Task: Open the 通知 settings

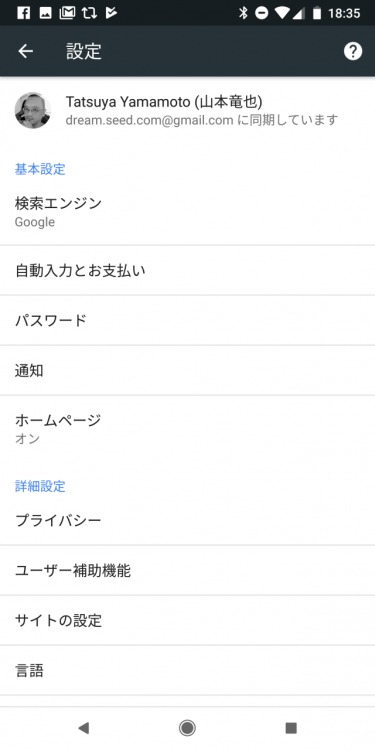Action: point(188,370)
